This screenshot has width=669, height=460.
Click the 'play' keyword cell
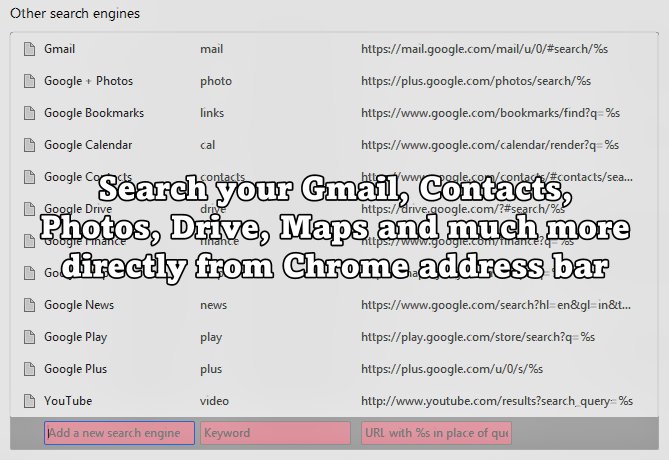coord(211,338)
